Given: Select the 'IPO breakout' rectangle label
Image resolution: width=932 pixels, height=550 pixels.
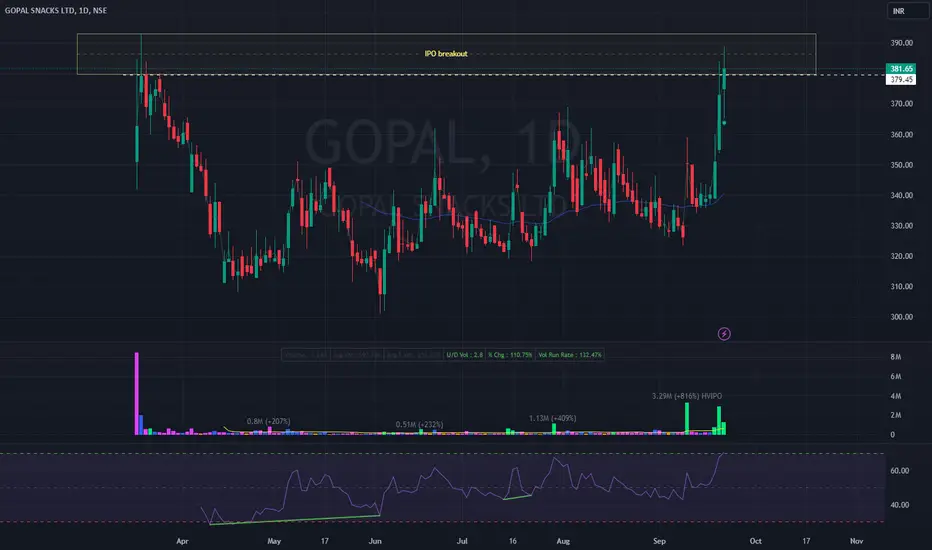Looking at the screenshot, I should (x=446, y=54).
